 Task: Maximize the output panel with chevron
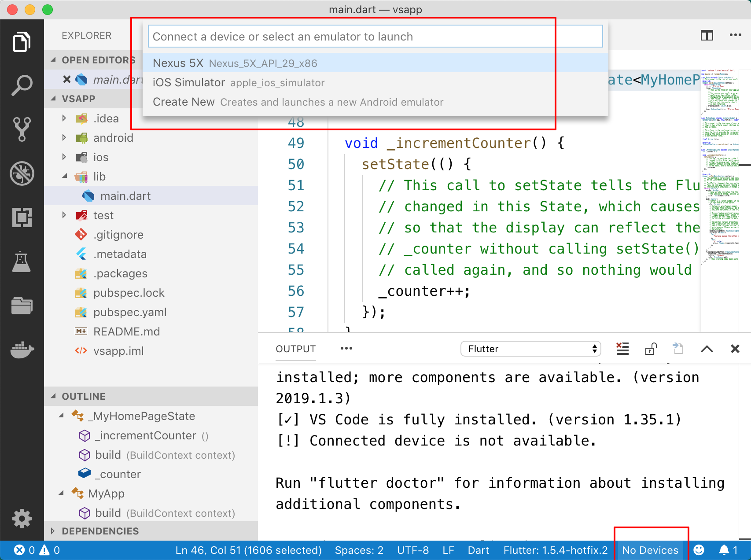[x=707, y=349]
